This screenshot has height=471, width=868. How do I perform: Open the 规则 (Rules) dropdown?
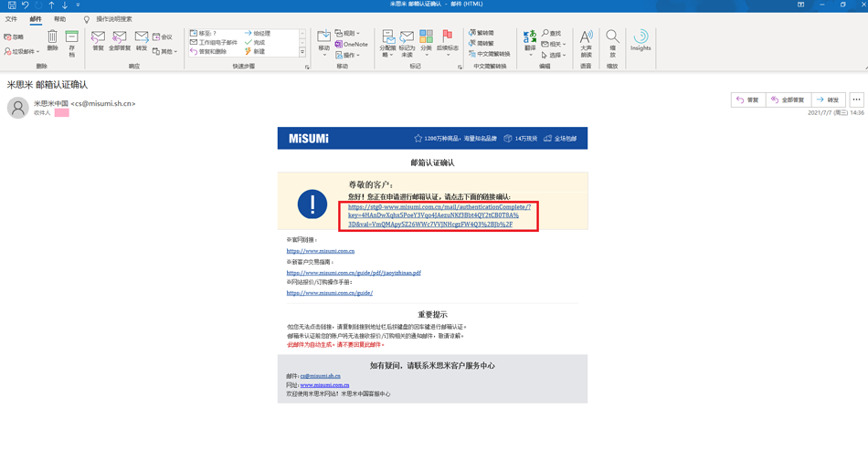point(347,33)
